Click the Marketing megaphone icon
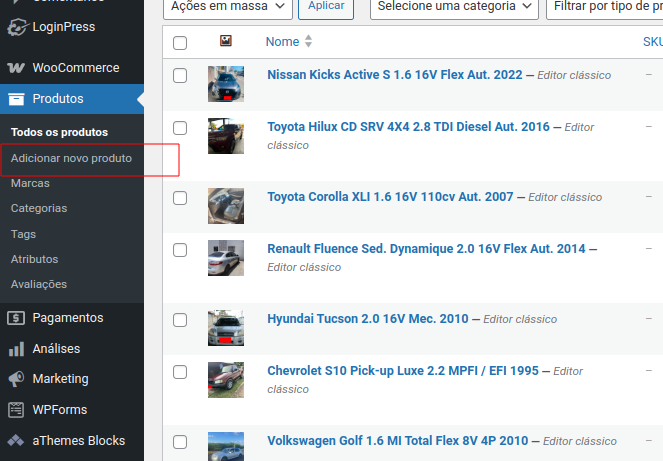 tap(16, 379)
